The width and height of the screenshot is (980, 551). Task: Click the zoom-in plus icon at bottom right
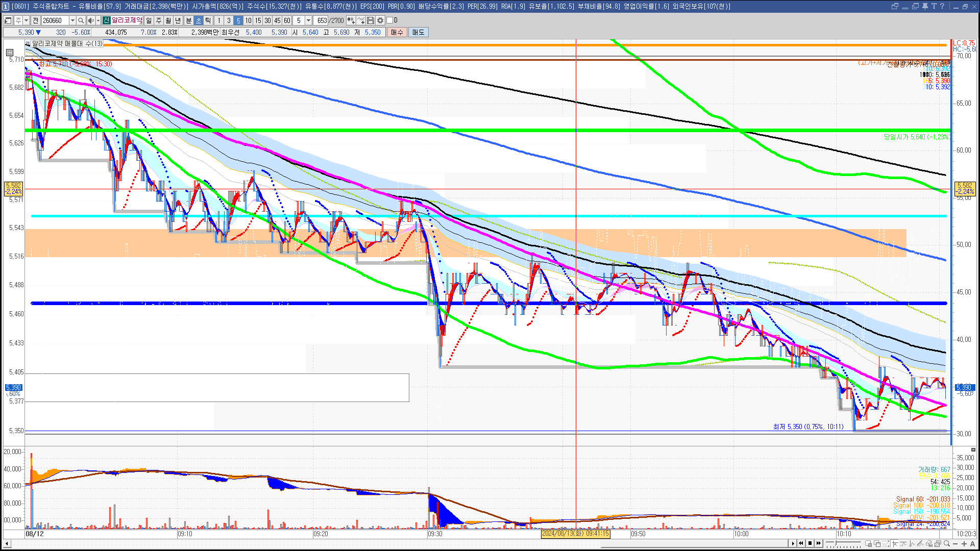pos(964,544)
